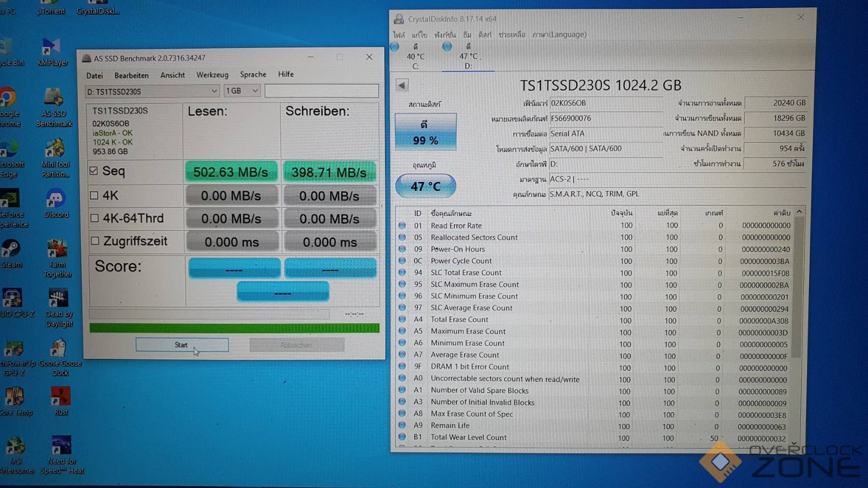Click the Start benchmark button
Image resolution: width=868 pixels, height=488 pixels.
[x=182, y=345]
